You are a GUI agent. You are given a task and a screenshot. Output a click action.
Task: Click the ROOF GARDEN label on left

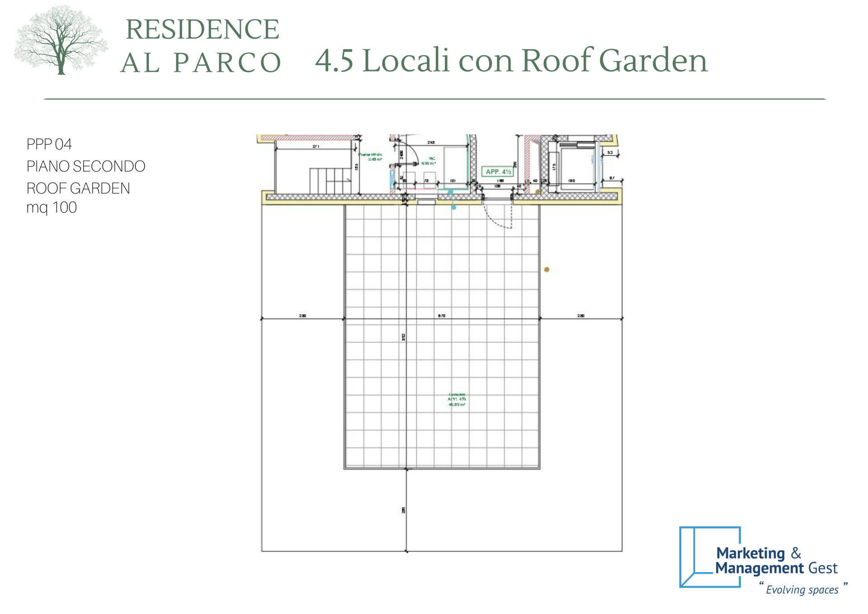78,188
